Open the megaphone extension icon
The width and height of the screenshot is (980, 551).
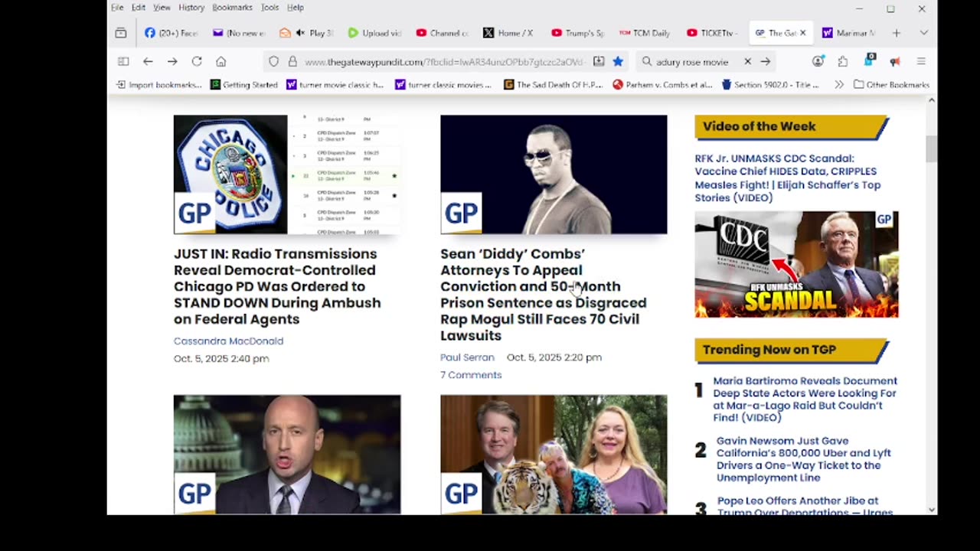pos(895,61)
